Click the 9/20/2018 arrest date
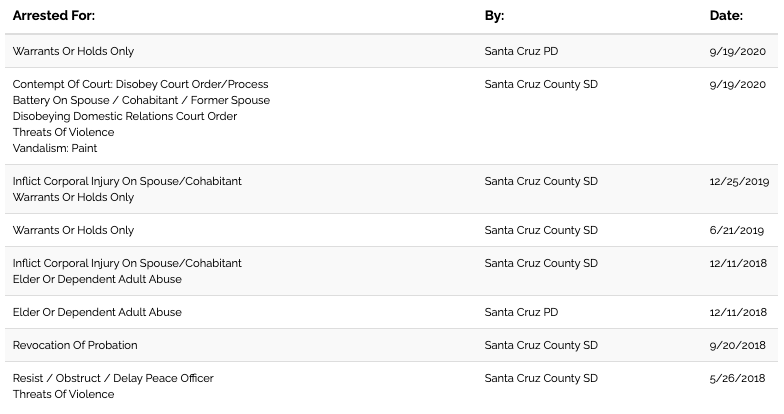The height and width of the screenshot is (414, 784). [738, 345]
